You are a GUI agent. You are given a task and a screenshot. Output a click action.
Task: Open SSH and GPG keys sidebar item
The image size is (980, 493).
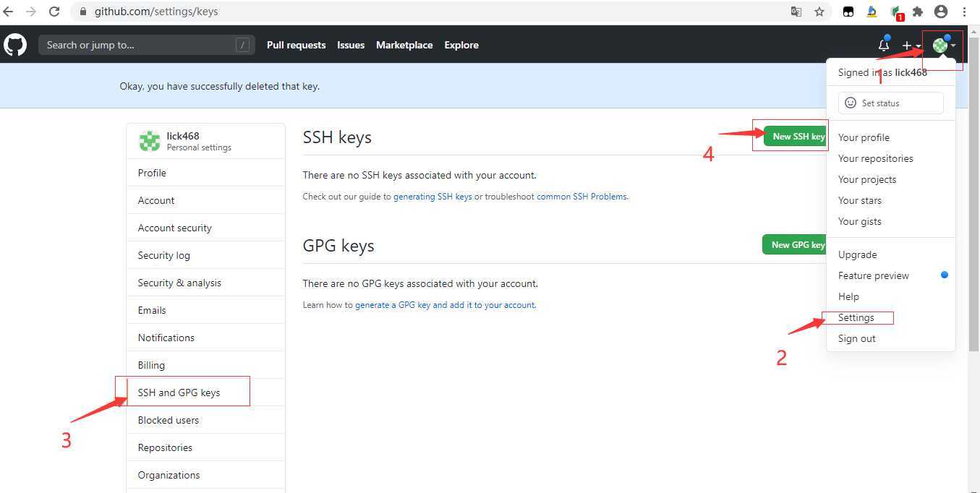[179, 393]
